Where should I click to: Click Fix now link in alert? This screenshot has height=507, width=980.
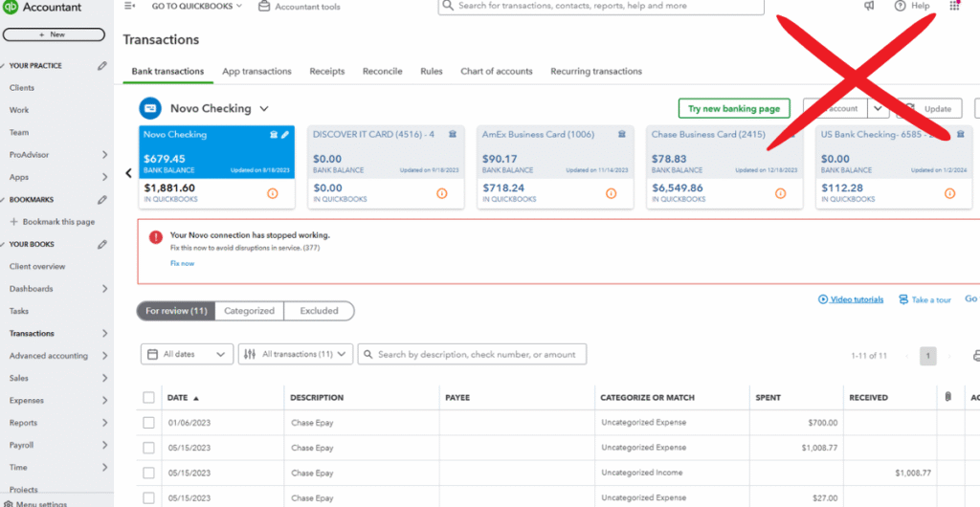pyautogui.click(x=183, y=263)
